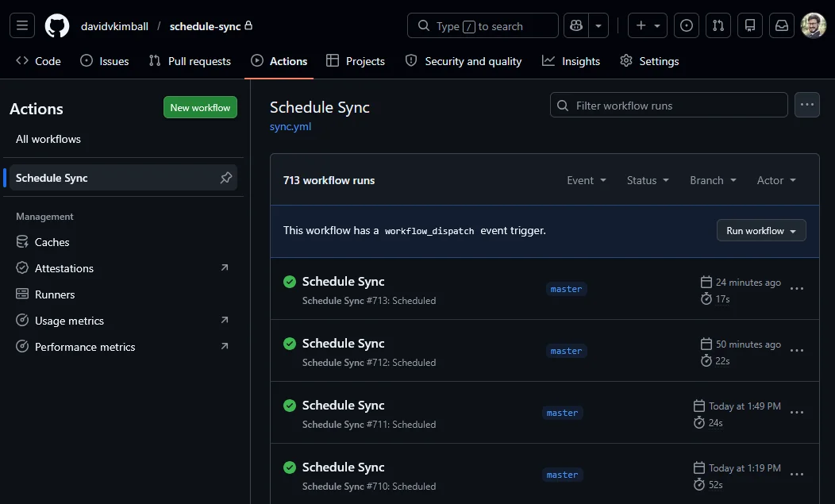Open options menu for workflow run #713
This screenshot has height=504, width=835.
[797, 289]
